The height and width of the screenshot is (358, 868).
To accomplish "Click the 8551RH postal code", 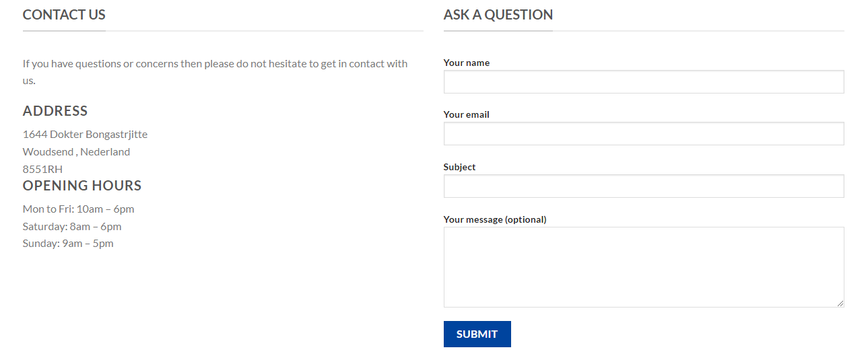I will coord(42,169).
